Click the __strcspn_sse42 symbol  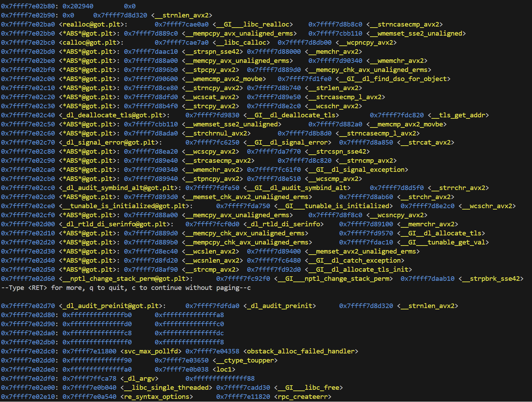337,152
